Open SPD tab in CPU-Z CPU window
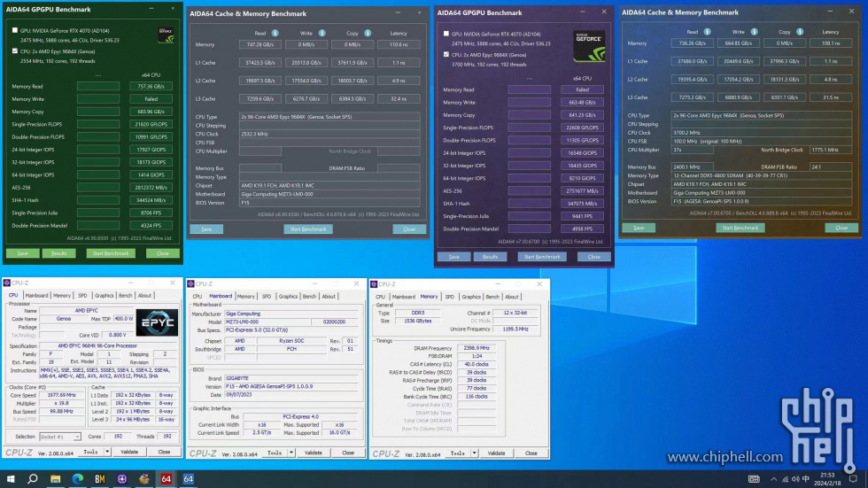The height and width of the screenshot is (488, 868). [x=82, y=296]
